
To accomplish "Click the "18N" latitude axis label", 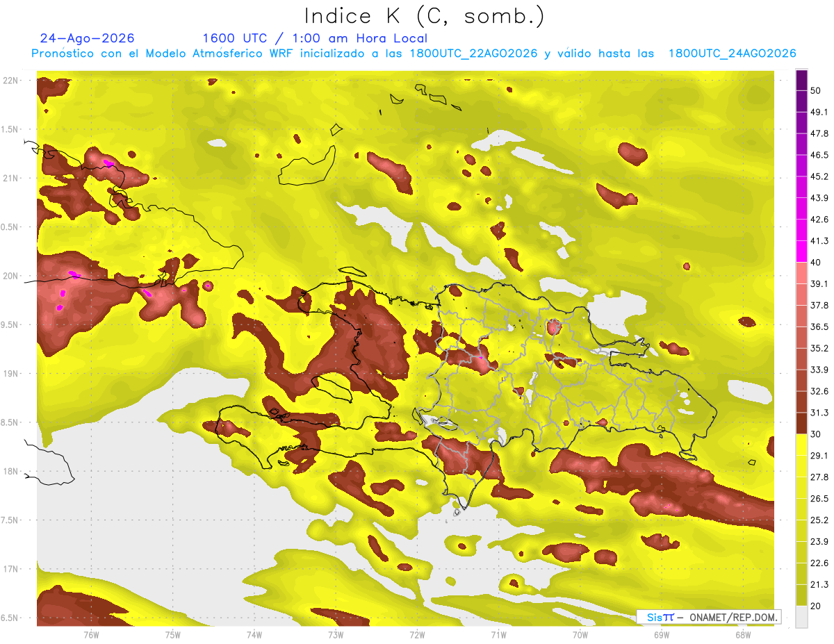I will (11, 471).
